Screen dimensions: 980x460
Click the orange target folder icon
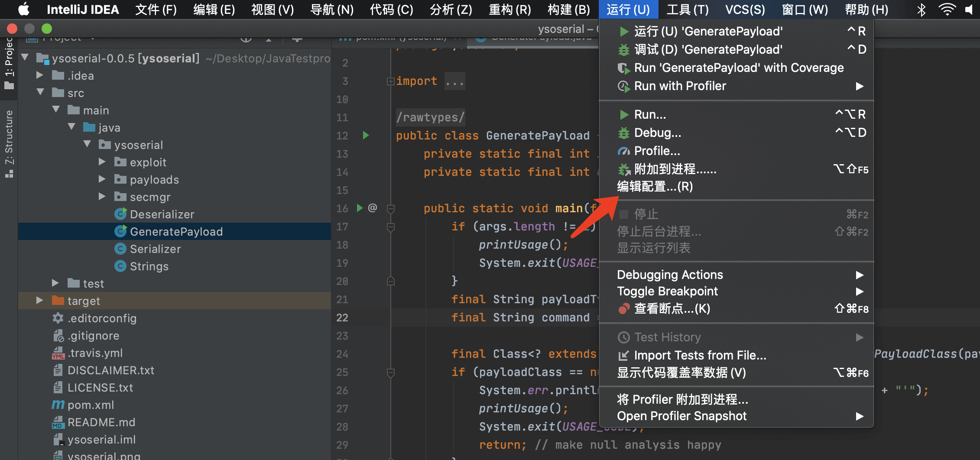pyautogui.click(x=58, y=300)
